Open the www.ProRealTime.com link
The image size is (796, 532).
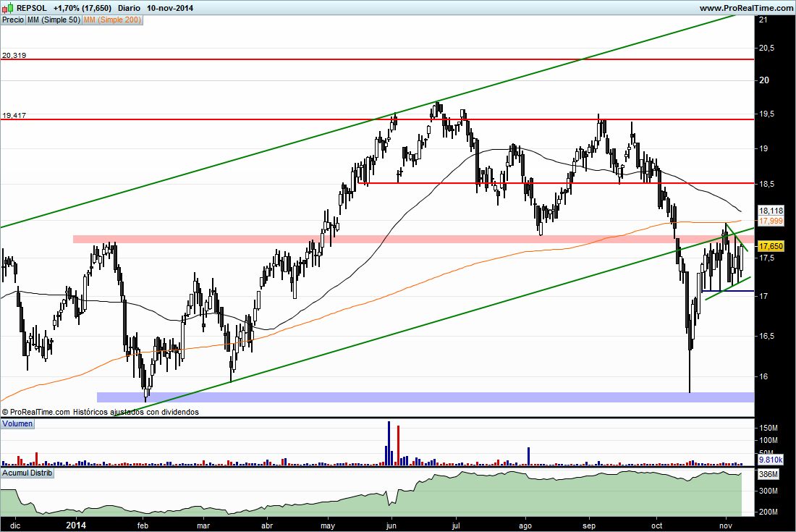[746, 8]
